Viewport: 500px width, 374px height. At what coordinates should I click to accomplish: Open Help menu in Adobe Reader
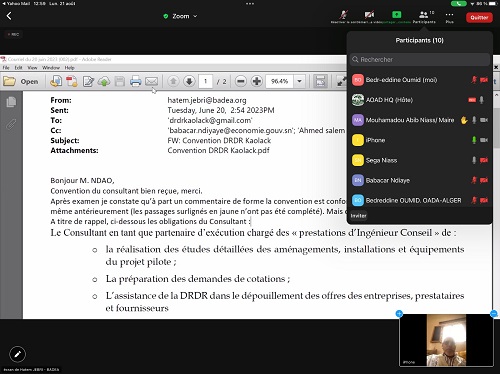coord(69,68)
